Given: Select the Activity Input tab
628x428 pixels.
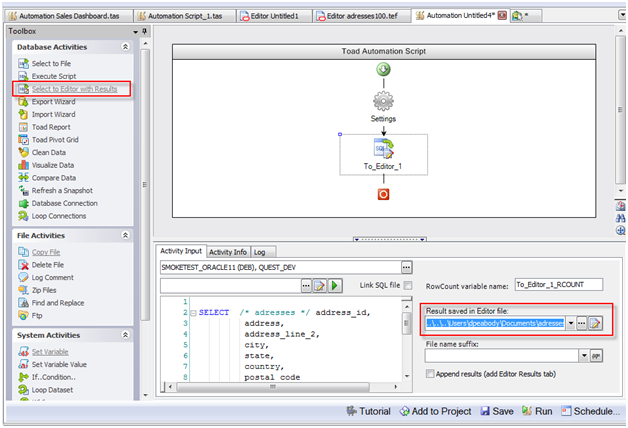Looking at the screenshot, I should [x=181, y=251].
